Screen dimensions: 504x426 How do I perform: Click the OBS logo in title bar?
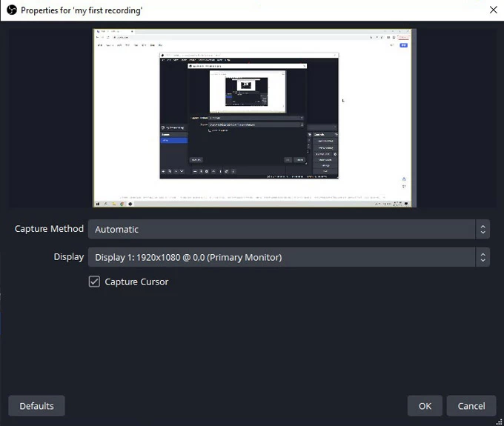coord(12,10)
